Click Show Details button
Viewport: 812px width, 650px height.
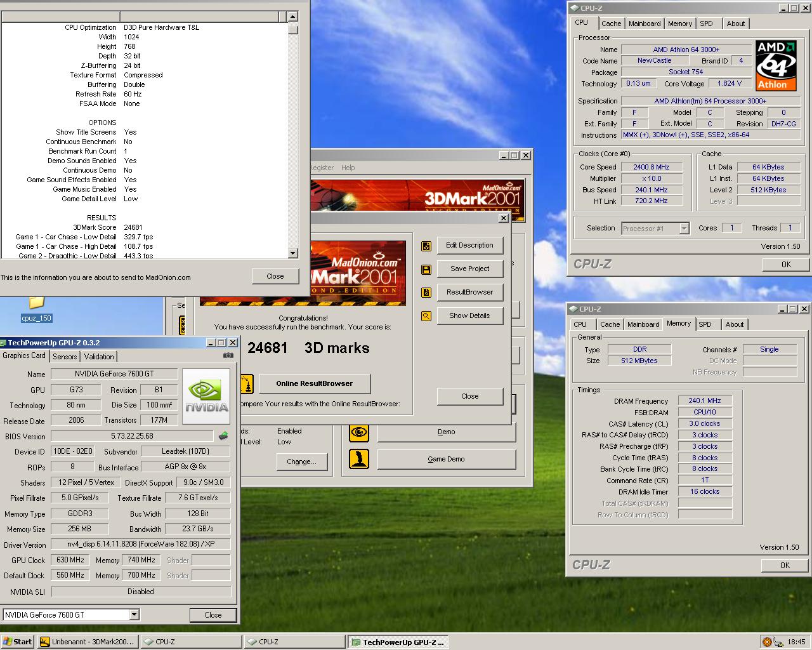[x=469, y=315]
